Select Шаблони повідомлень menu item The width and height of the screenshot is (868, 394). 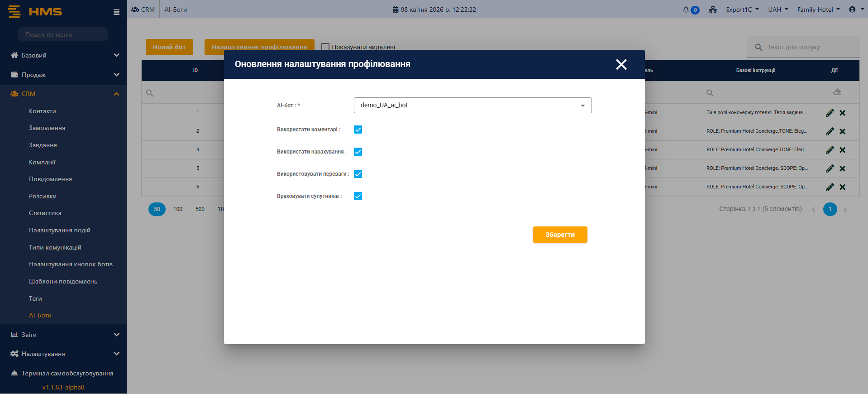[x=63, y=281]
